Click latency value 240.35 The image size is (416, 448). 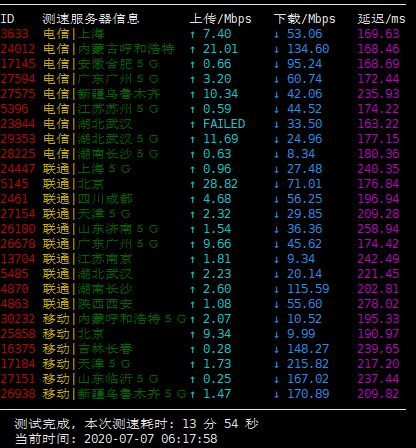tap(378, 169)
